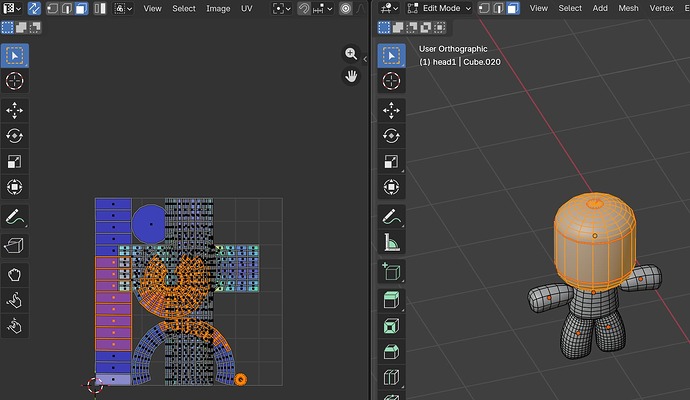
Task: Enable face select mode in UV editor
Action: point(81,8)
